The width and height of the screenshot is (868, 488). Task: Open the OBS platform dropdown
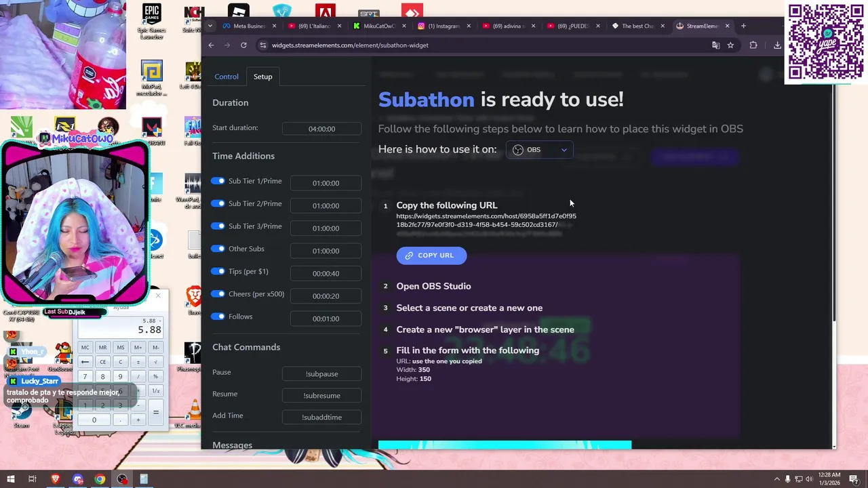click(540, 150)
